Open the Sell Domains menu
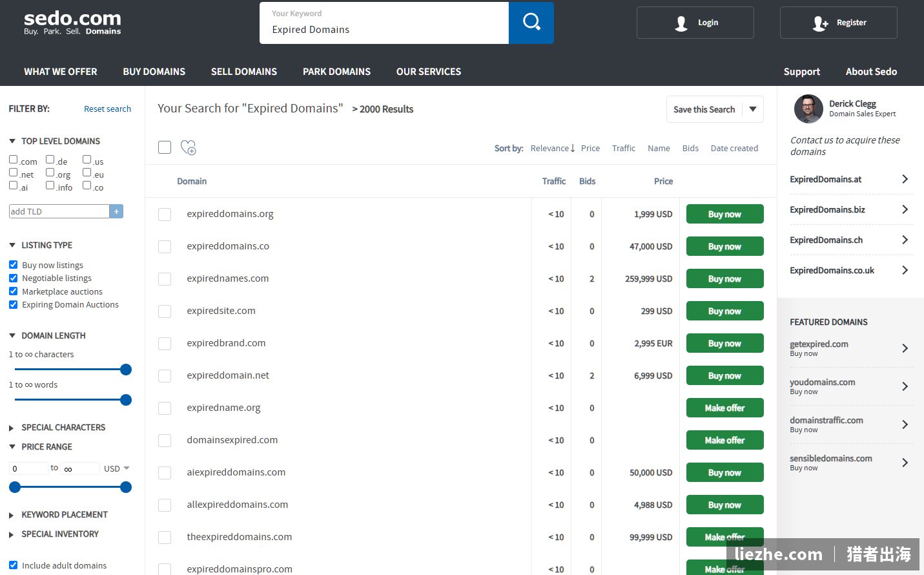 click(244, 72)
